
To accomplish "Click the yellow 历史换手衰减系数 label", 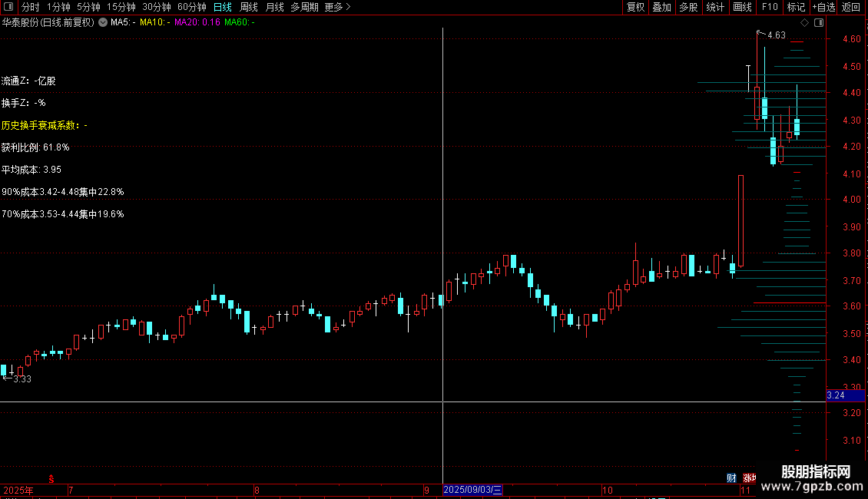I will coord(45,126).
